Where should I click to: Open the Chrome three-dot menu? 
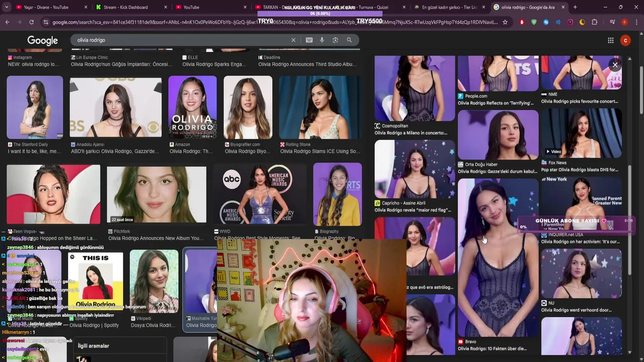tap(636, 22)
